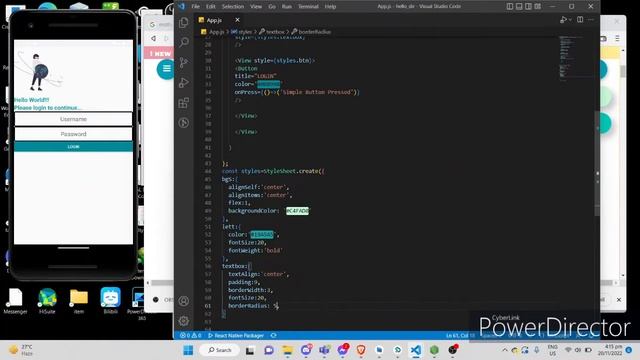Open the Teams icon on taskbar
This screenshot has height=360, width=640.
click(x=324, y=350)
